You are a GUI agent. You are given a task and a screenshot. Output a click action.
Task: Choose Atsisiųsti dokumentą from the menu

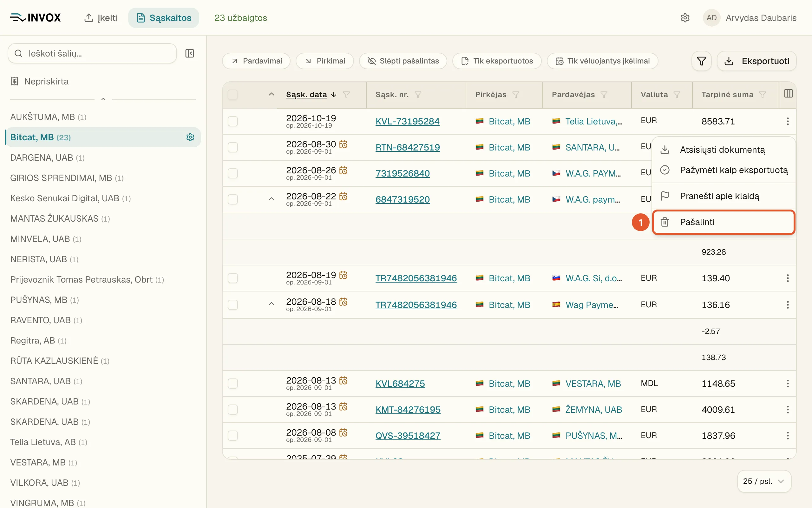724,150
